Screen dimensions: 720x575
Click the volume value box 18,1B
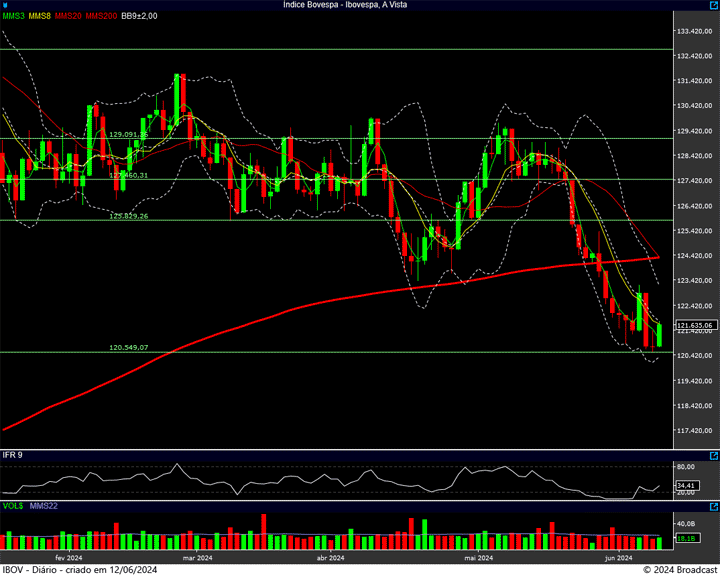click(685, 539)
